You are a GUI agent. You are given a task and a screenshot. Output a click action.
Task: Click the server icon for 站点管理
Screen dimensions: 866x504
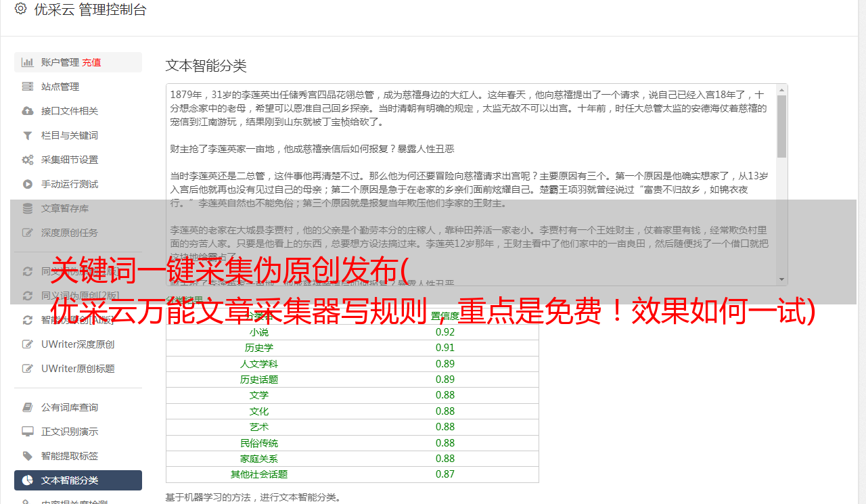[28, 87]
